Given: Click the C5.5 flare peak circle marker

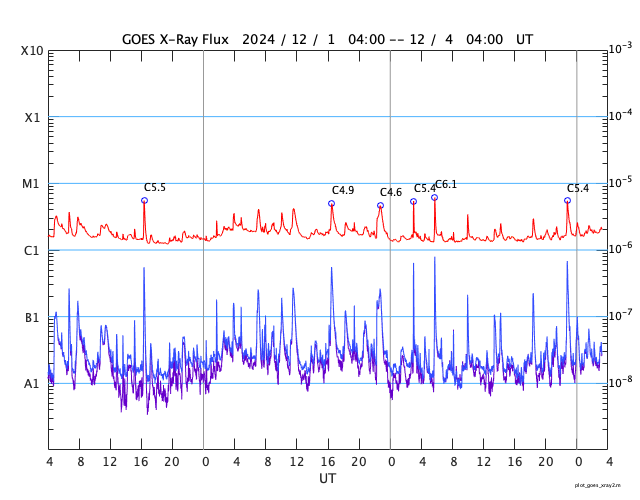Looking at the screenshot, I should click(x=144, y=200).
